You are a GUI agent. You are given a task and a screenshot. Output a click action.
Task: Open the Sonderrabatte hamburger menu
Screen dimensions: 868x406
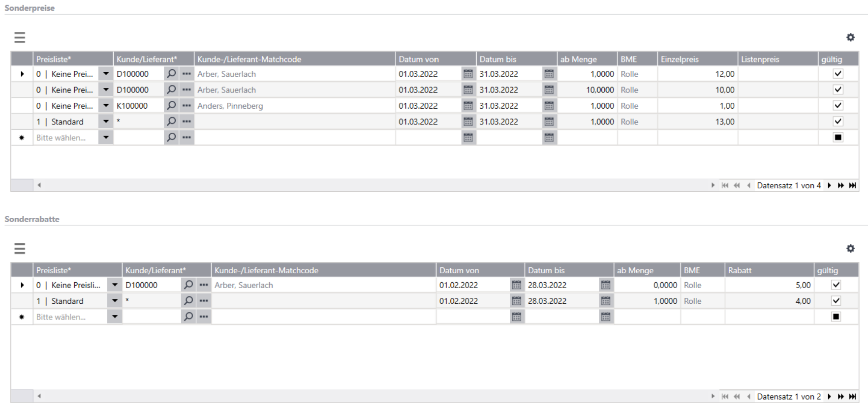[20, 249]
